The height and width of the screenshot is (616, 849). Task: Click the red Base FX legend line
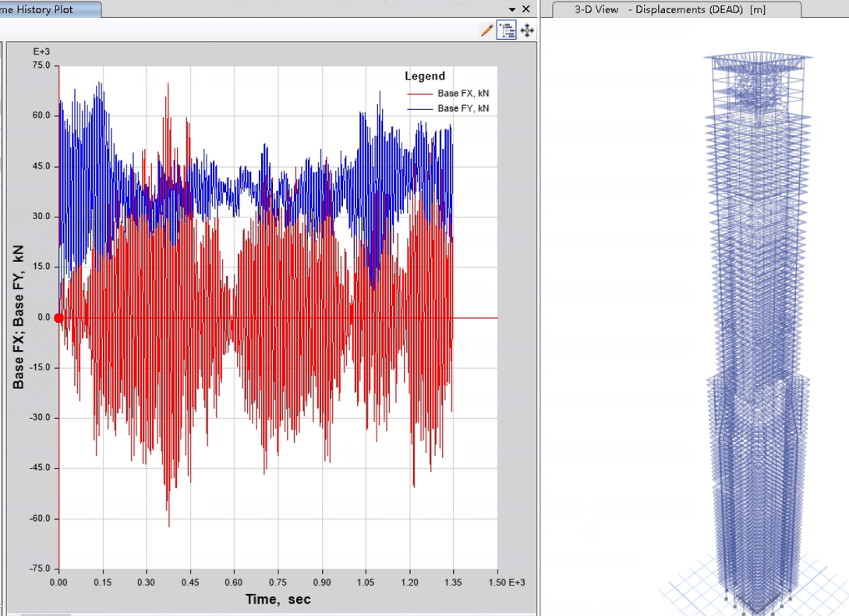coord(419,94)
